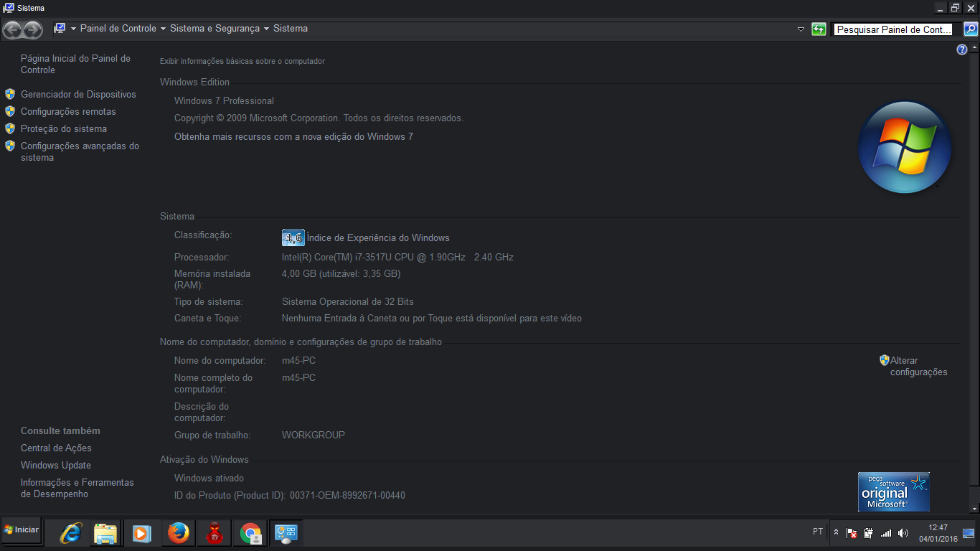
Task: Click 'm45-PC' beside Nome do computador
Action: [x=298, y=360]
